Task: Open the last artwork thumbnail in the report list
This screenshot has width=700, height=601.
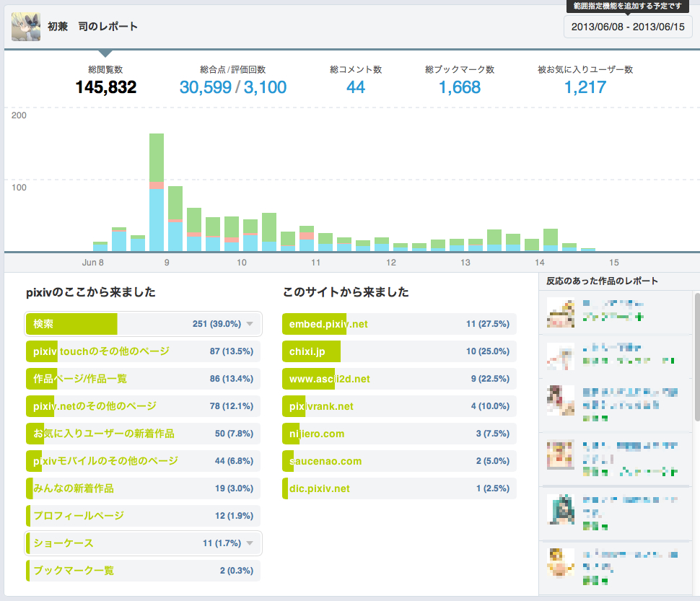Action: [x=561, y=563]
